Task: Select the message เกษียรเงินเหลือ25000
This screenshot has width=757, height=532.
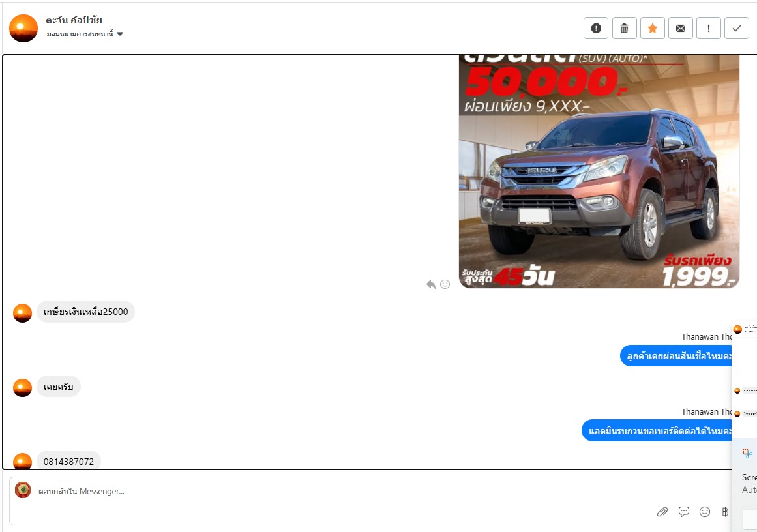Action: (85, 312)
